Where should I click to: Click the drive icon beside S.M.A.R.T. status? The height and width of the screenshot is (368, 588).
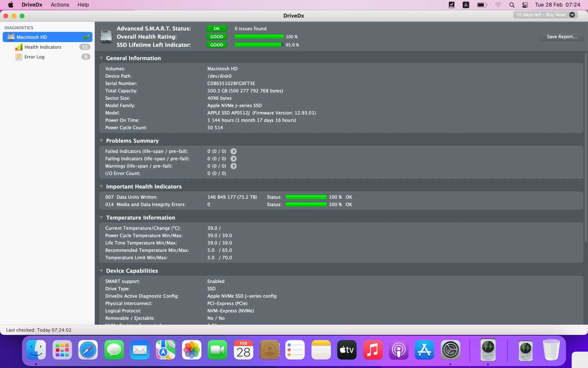pyautogui.click(x=106, y=37)
